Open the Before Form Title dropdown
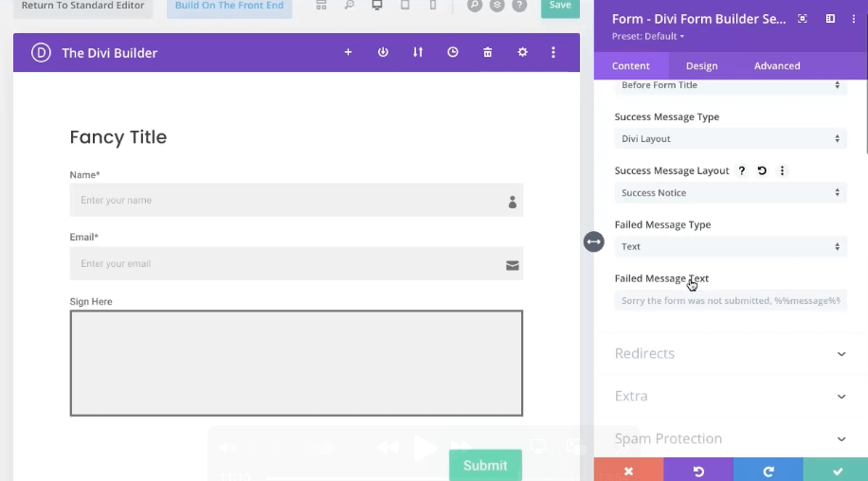 coord(731,86)
